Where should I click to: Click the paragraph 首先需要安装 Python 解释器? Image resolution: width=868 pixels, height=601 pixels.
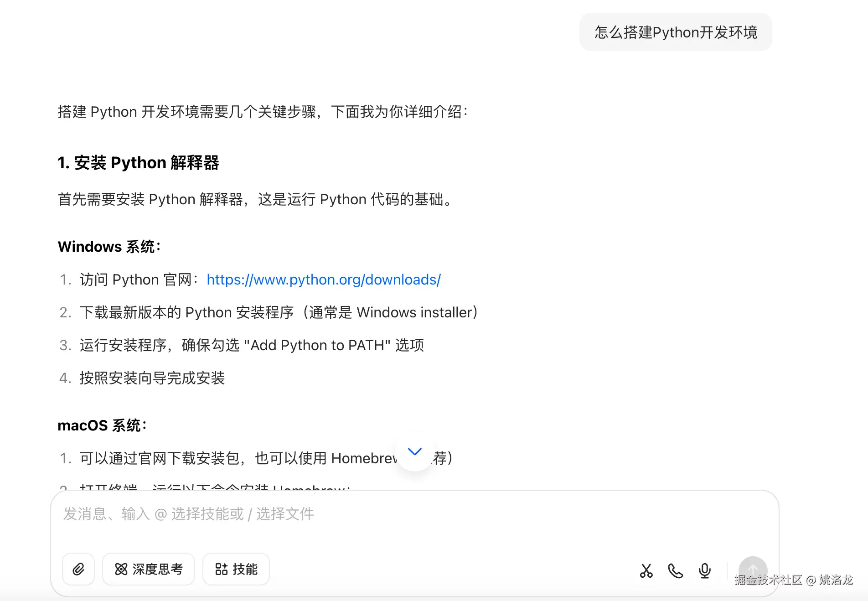tap(255, 199)
